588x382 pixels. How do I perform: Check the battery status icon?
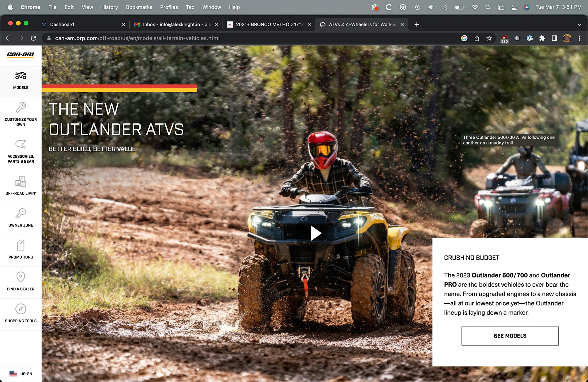(x=459, y=7)
